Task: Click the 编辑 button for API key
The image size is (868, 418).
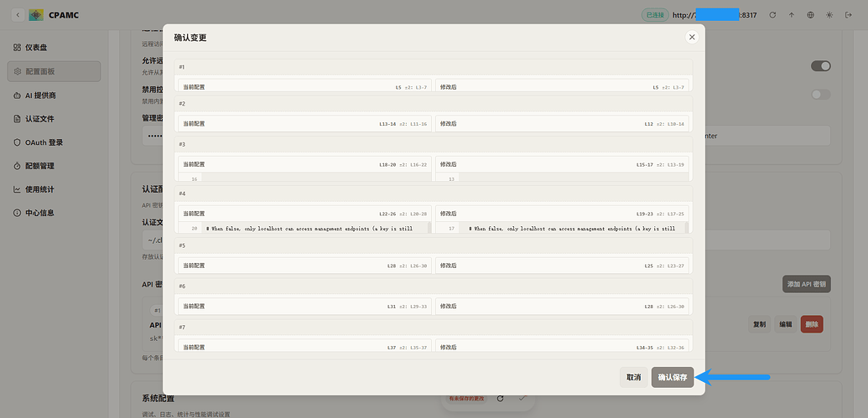Action: pos(786,324)
